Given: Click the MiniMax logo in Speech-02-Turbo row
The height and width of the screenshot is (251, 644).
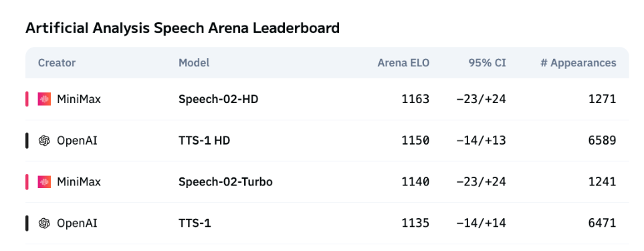Looking at the screenshot, I should tap(44, 182).
